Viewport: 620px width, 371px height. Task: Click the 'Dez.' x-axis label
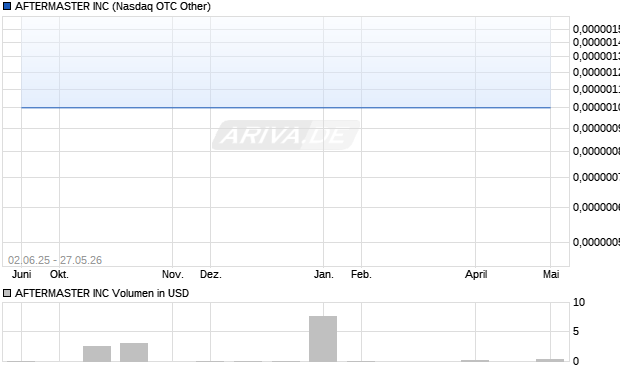[x=211, y=274]
